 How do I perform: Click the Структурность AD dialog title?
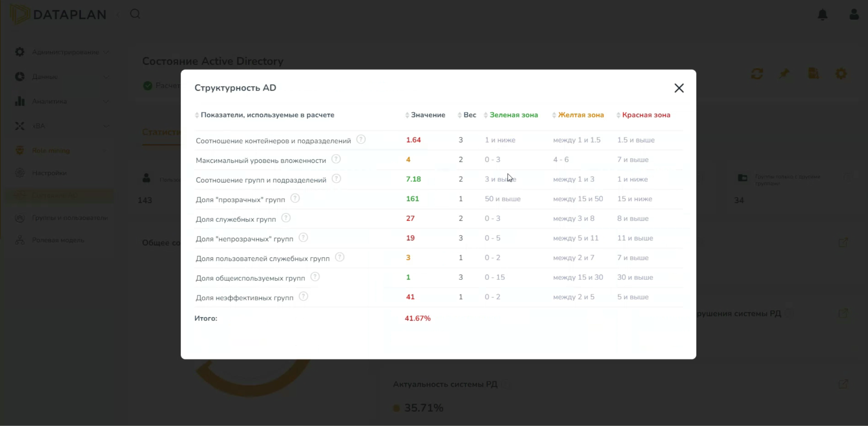[235, 88]
